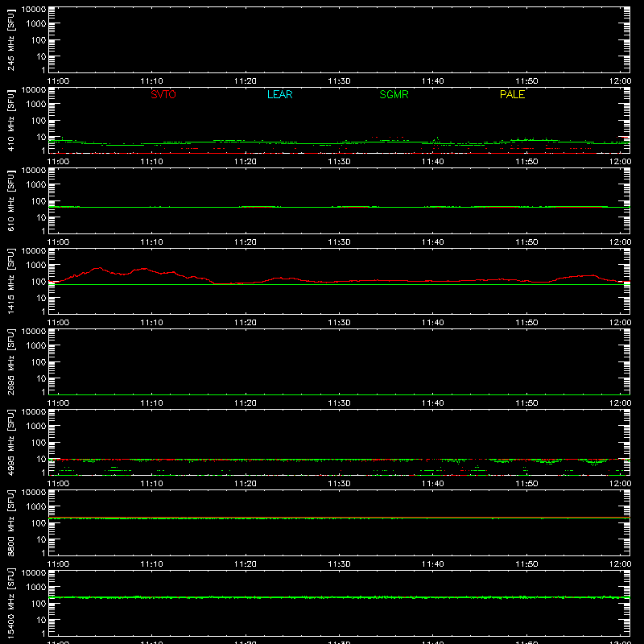The height and width of the screenshot is (644, 644).
Task: Select the 4995 MHz [SFU] axis label
Action: pyautogui.click(x=10, y=442)
